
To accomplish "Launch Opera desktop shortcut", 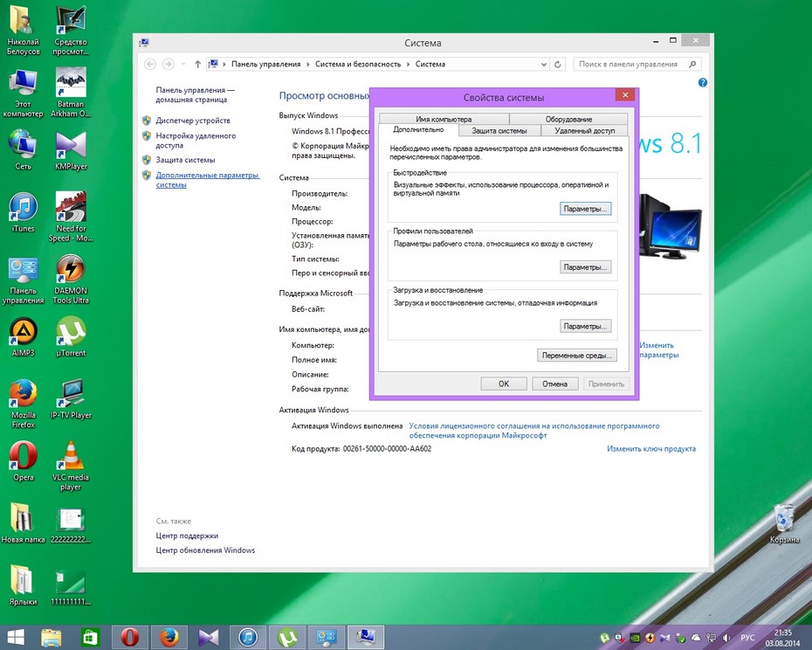I will [x=23, y=461].
